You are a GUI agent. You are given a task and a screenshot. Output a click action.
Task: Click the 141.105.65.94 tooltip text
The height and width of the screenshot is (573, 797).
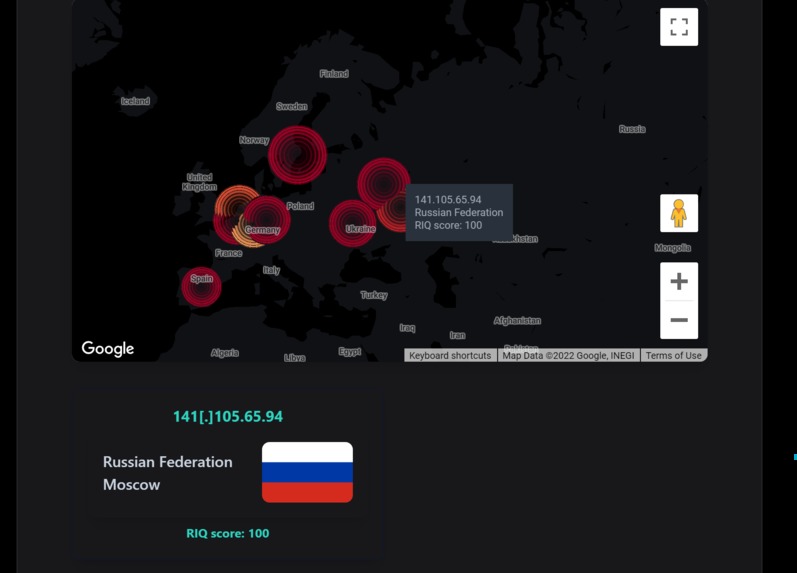pos(448,200)
